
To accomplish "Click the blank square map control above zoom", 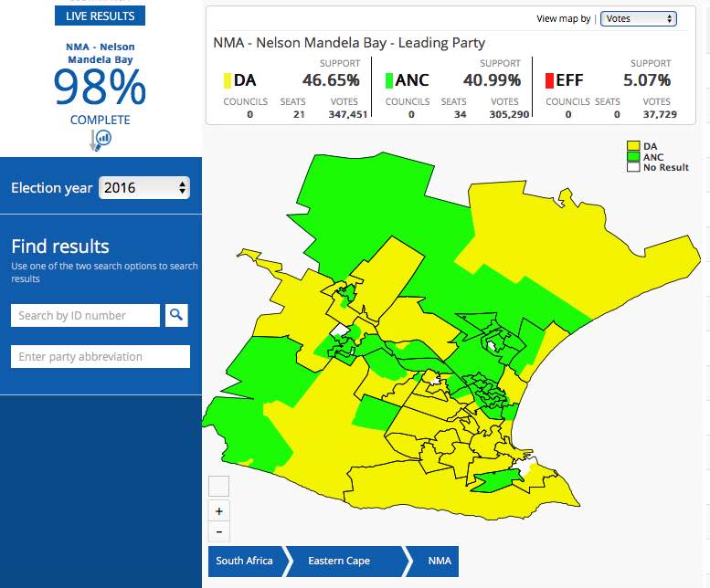I will point(218,487).
